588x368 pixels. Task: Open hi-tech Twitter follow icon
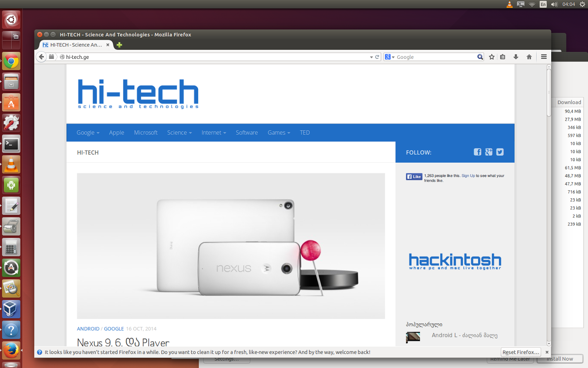(500, 152)
